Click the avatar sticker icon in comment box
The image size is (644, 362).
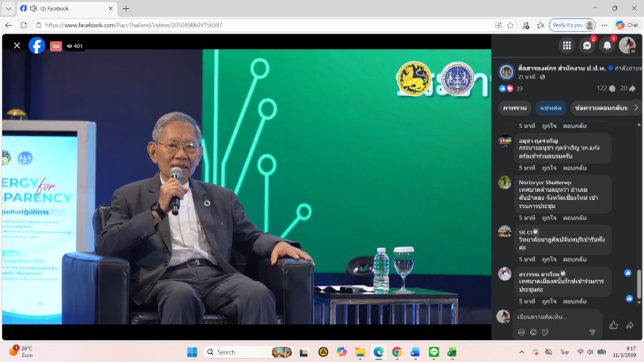point(521,332)
